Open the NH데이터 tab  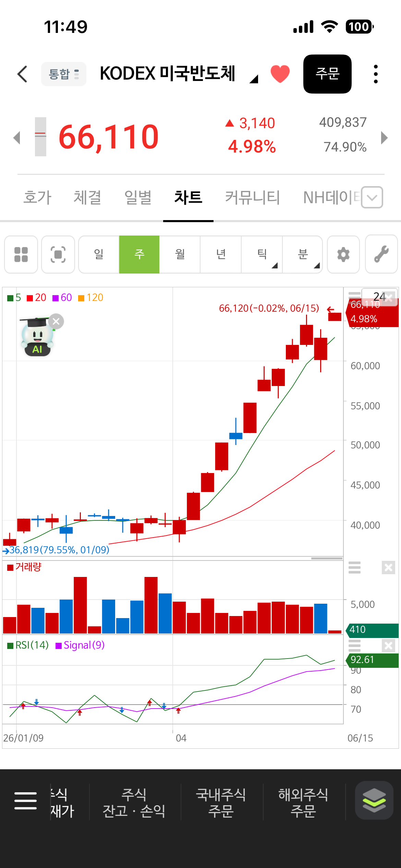tap(332, 198)
